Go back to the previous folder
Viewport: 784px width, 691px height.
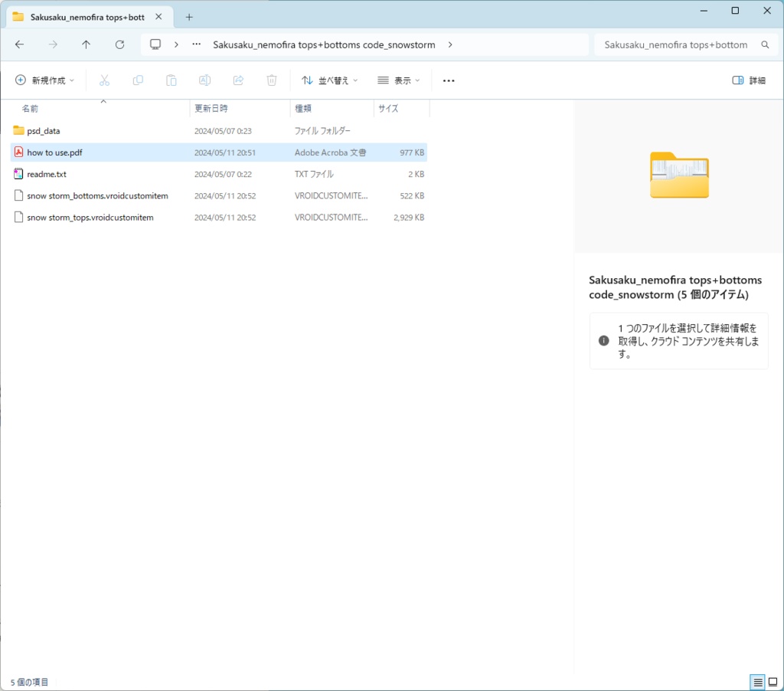click(19, 44)
